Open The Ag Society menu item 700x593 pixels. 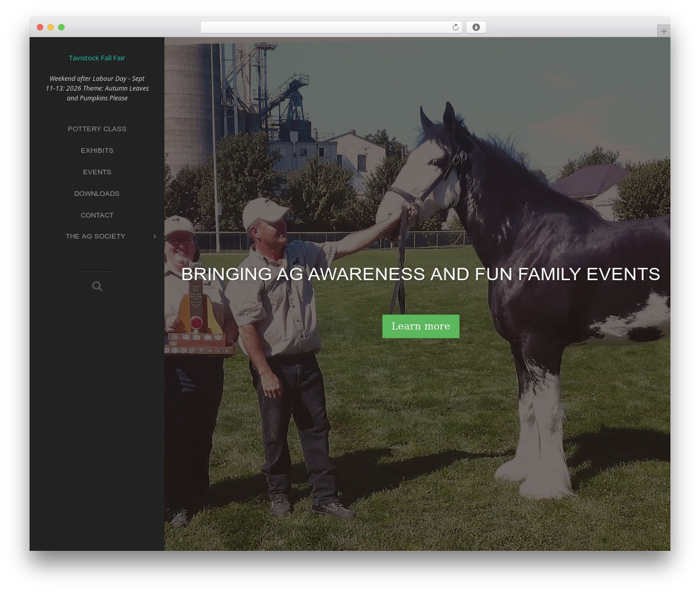96,236
